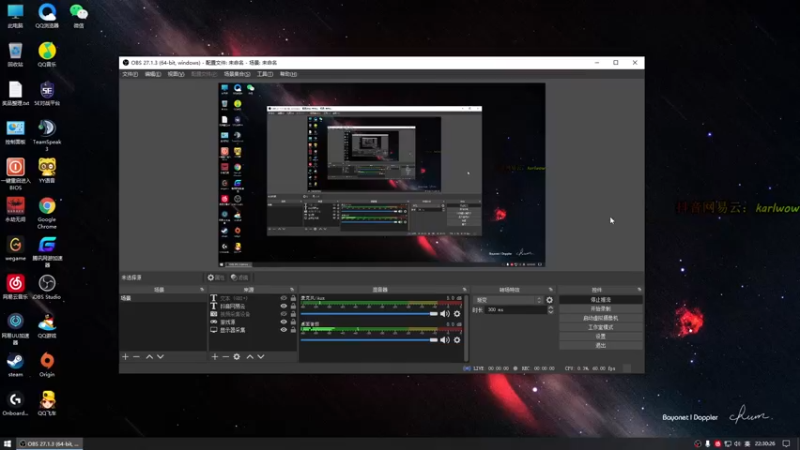
Task: Open 桌面音频 audio settings gear
Action: [x=457, y=340]
